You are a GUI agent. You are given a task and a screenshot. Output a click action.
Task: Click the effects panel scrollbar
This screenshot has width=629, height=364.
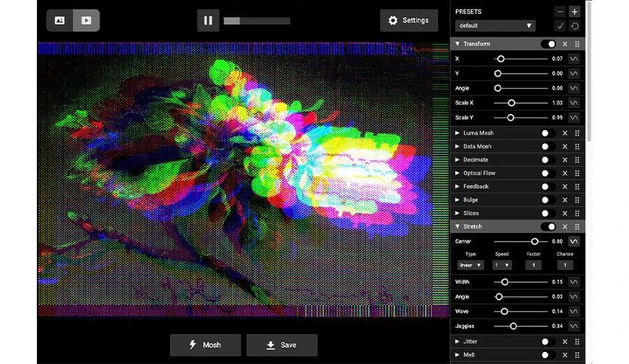(588, 71)
